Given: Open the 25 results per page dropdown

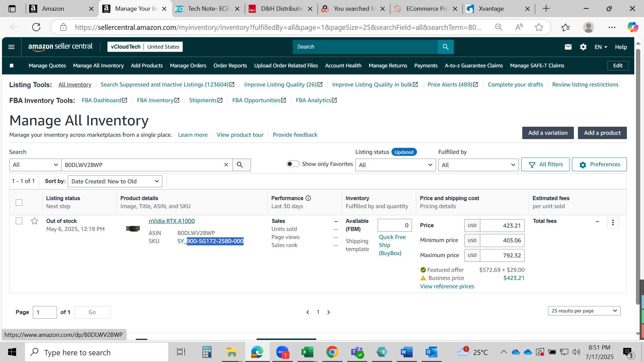Looking at the screenshot, I should coord(584,311).
